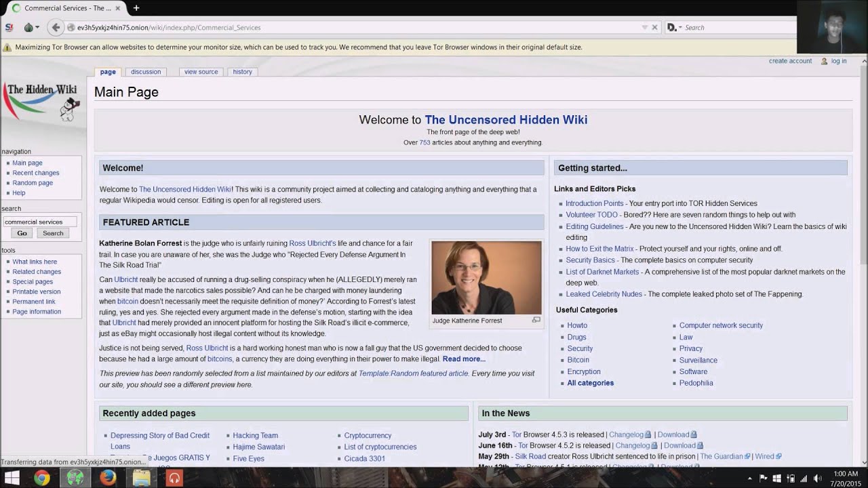Click the 'Go' search button

point(22,233)
